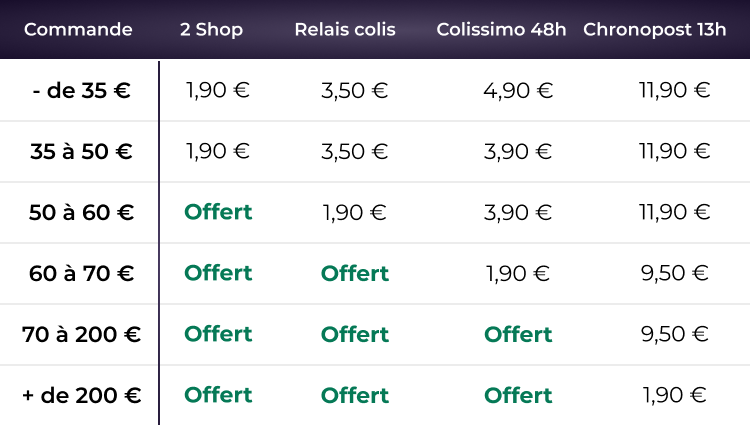
Task: Click Relais colis Offert for 60 à 70 €
Action: pyautogui.click(x=354, y=273)
